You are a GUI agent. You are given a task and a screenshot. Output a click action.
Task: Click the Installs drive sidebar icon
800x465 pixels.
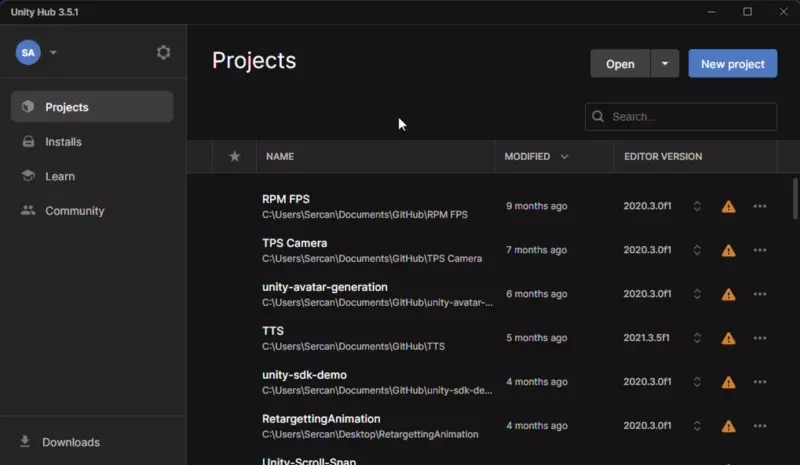coord(28,141)
